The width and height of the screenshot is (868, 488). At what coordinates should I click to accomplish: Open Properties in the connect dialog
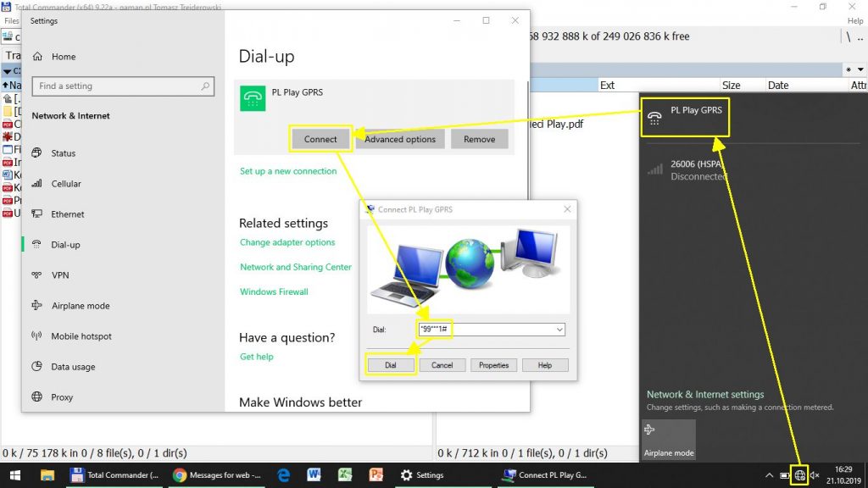pyautogui.click(x=493, y=365)
